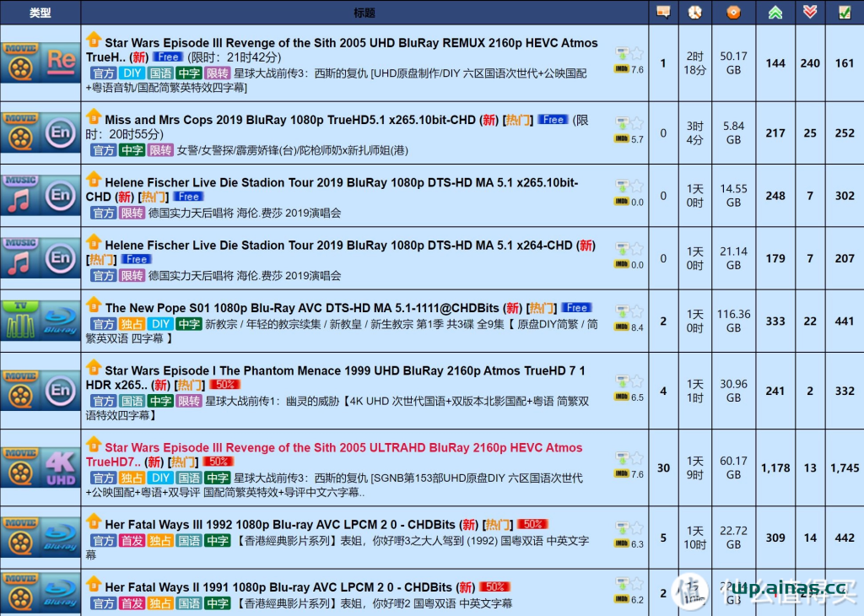
Task: Click the 116.36 GB size cell
Action: click(x=733, y=321)
